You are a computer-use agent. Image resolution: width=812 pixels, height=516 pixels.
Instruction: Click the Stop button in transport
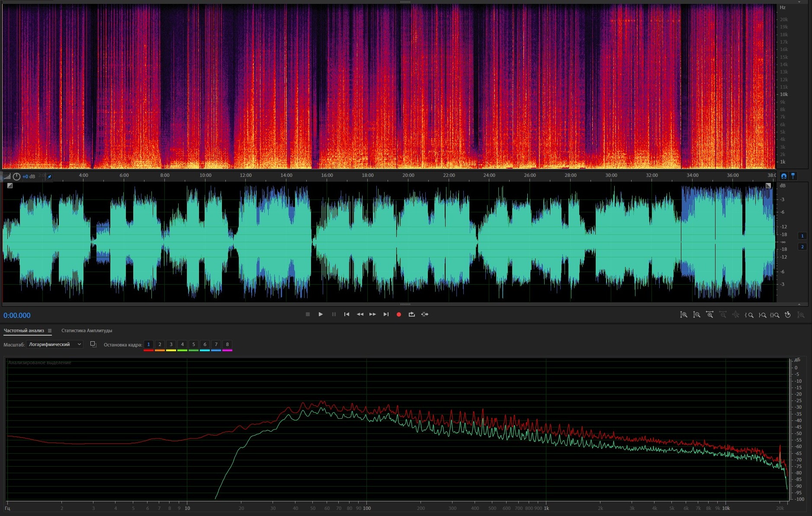coord(308,314)
